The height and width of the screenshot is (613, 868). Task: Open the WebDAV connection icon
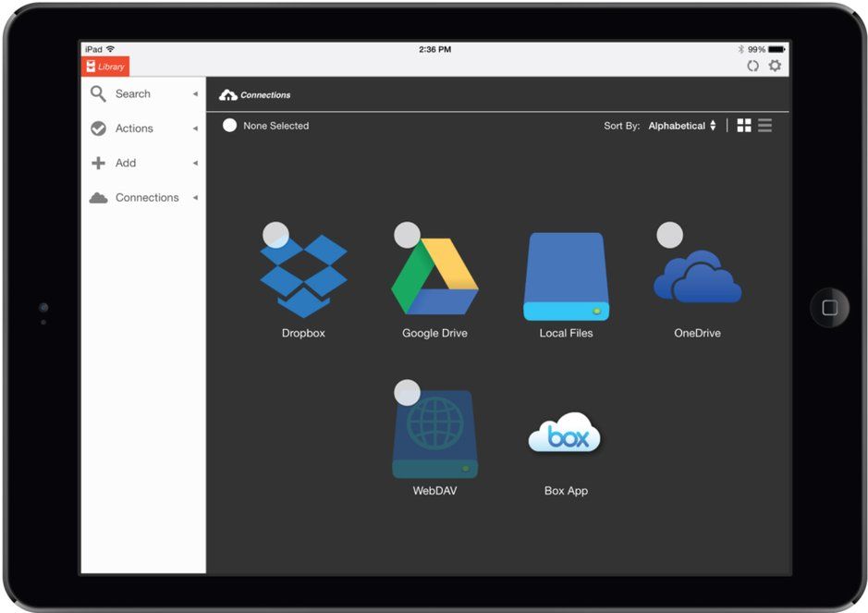tap(434, 435)
